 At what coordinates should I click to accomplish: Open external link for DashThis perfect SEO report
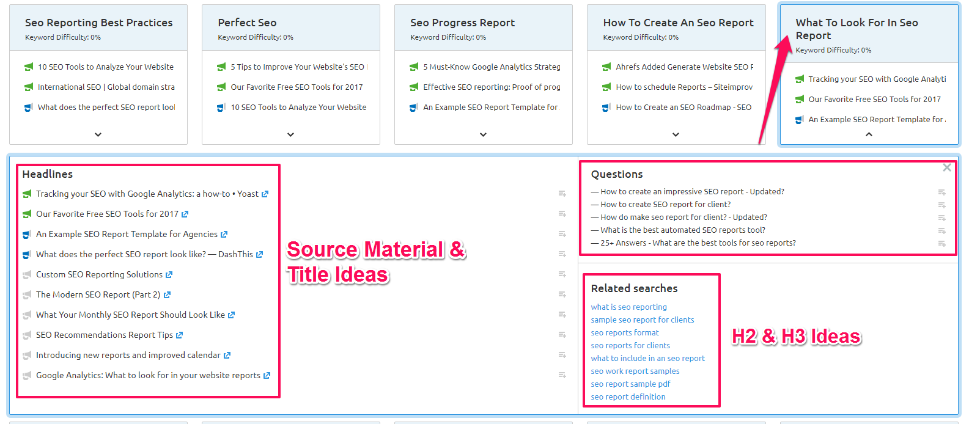[x=259, y=255]
